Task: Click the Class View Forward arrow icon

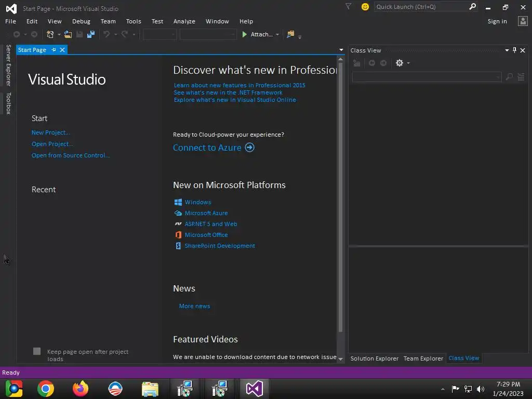Action: [x=383, y=63]
